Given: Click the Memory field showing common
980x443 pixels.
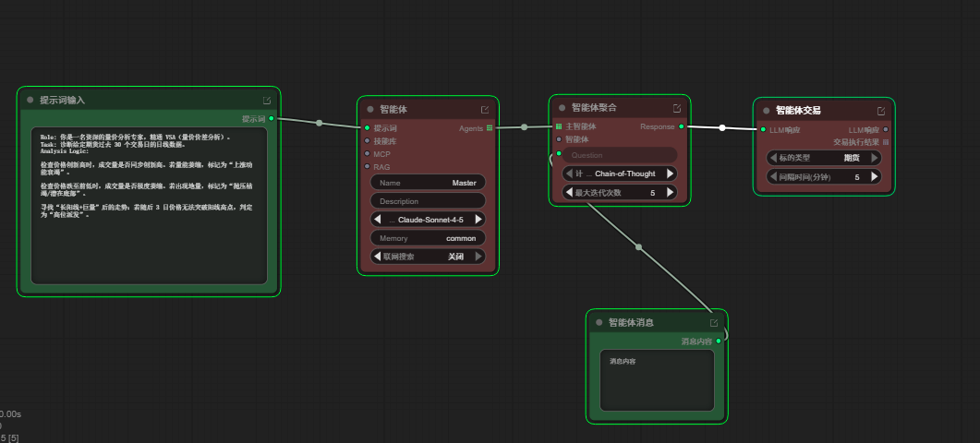Looking at the screenshot, I should coord(428,238).
